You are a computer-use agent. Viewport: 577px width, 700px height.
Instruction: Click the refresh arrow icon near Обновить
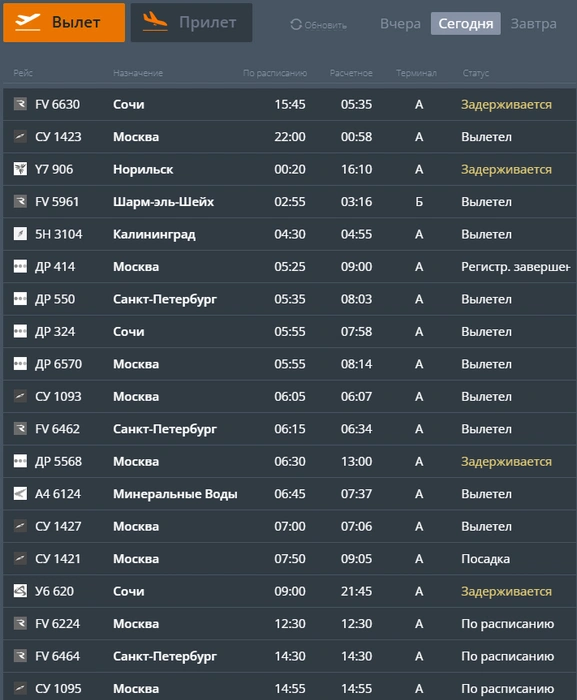[296, 25]
